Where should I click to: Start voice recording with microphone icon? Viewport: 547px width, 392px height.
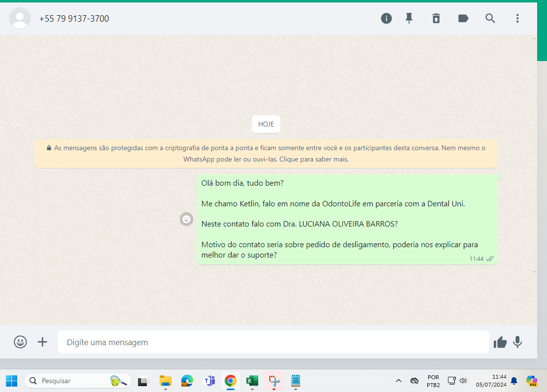(x=518, y=342)
